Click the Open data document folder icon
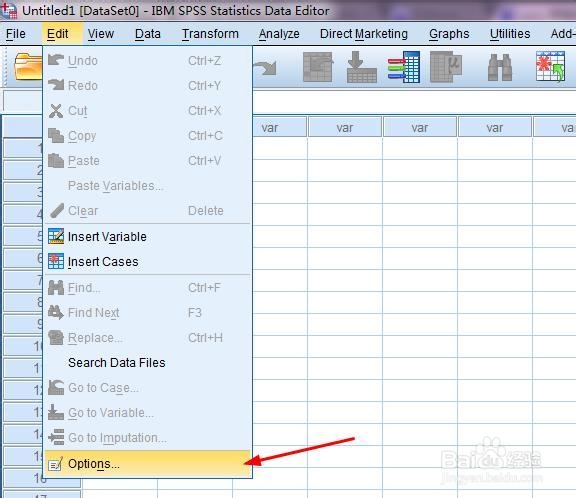This screenshot has width=576, height=498. pos(28,66)
